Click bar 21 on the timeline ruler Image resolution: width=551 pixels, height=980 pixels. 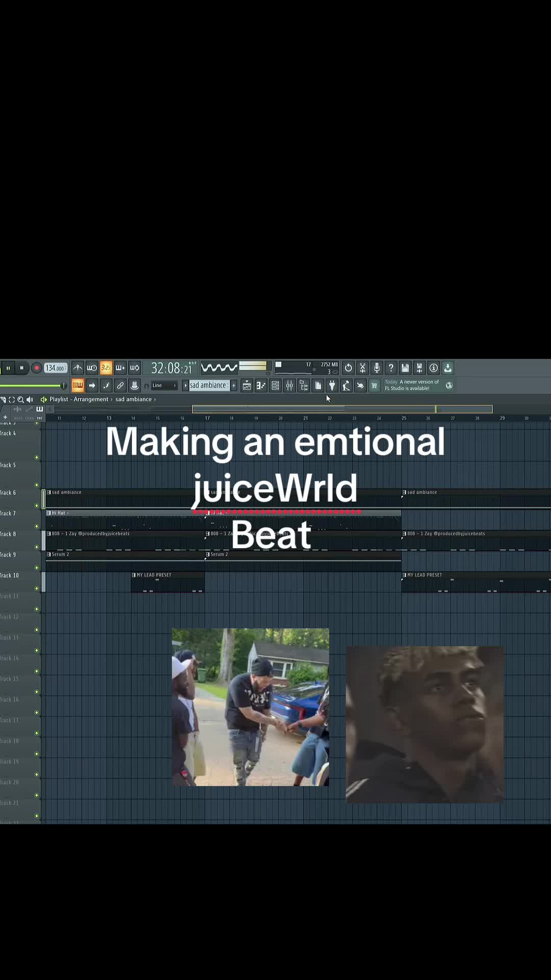[306, 418]
